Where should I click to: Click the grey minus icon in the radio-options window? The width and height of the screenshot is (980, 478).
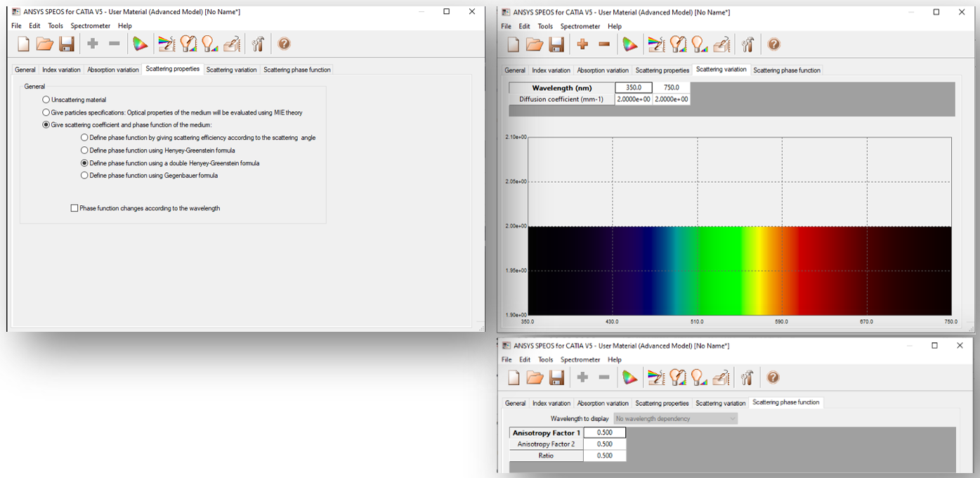(114, 44)
